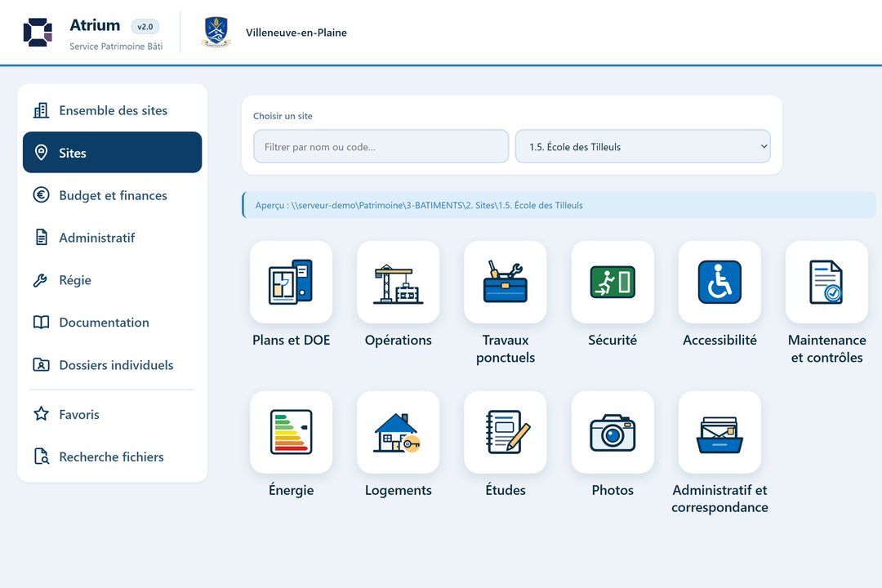Open the Plans et DOE folder icon
This screenshot has width=882, height=588.
(x=291, y=282)
